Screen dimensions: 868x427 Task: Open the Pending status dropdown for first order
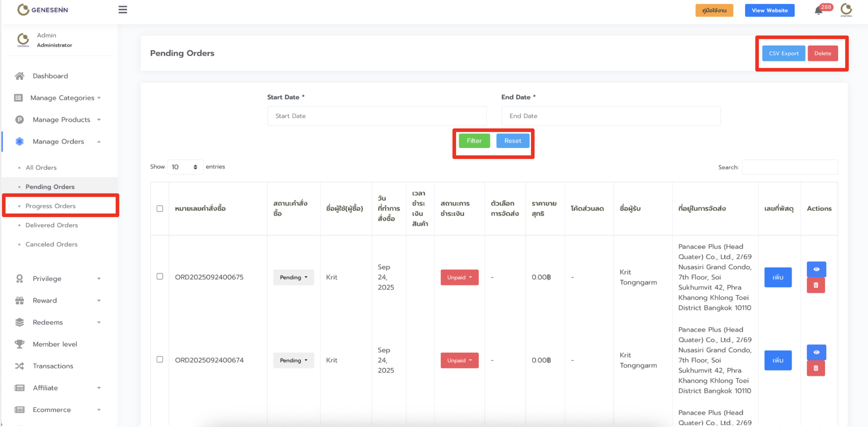293,277
